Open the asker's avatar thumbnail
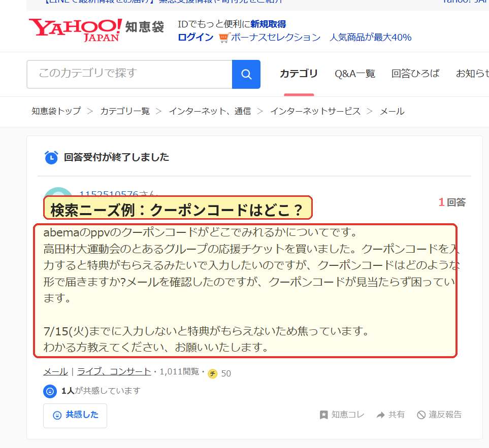 coord(58,192)
